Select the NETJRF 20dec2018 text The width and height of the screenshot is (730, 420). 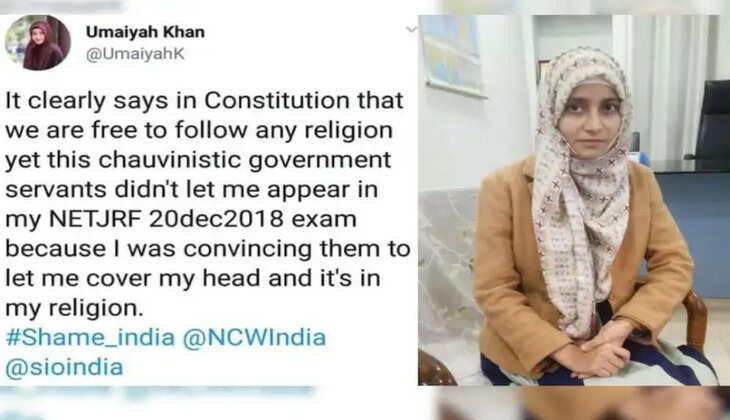pyautogui.click(x=166, y=219)
